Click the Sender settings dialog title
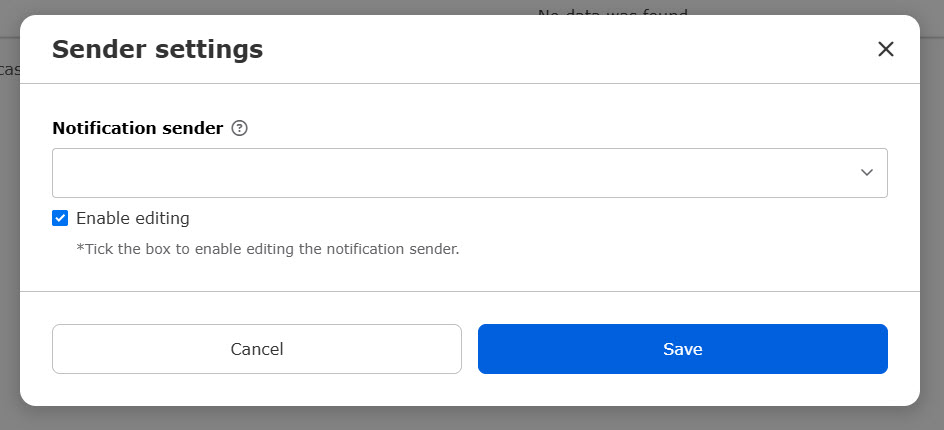This screenshot has width=944, height=430. click(157, 49)
